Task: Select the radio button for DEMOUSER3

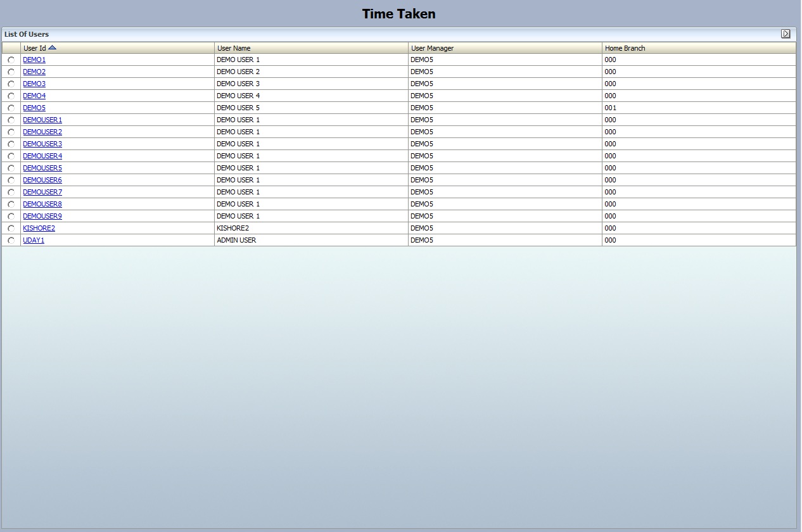Action: coord(11,144)
